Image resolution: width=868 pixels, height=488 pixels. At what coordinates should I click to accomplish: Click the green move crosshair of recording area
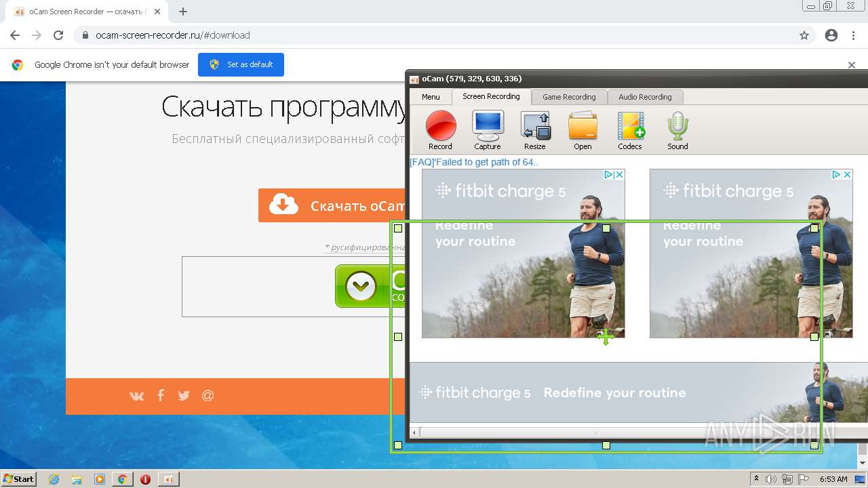click(x=606, y=337)
